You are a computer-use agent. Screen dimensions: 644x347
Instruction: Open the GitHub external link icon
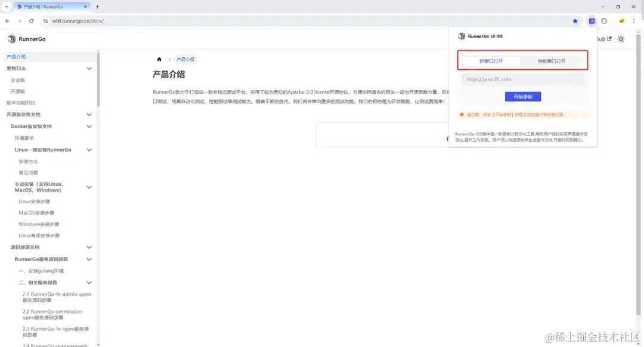pos(609,38)
